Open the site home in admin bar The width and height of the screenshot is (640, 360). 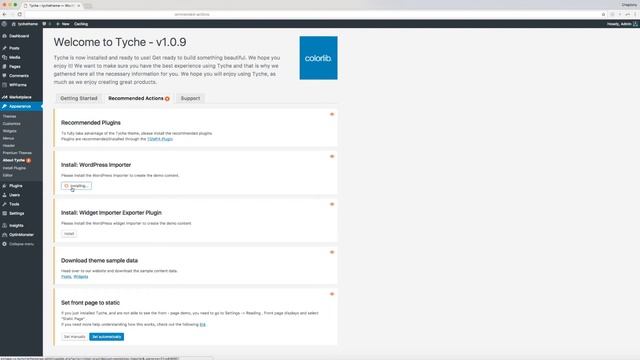(25, 24)
